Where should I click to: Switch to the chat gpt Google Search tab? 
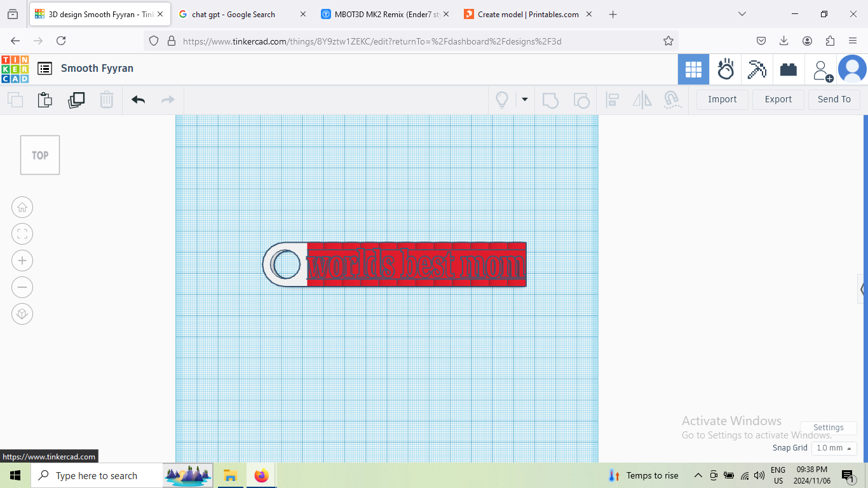coord(241,14)
